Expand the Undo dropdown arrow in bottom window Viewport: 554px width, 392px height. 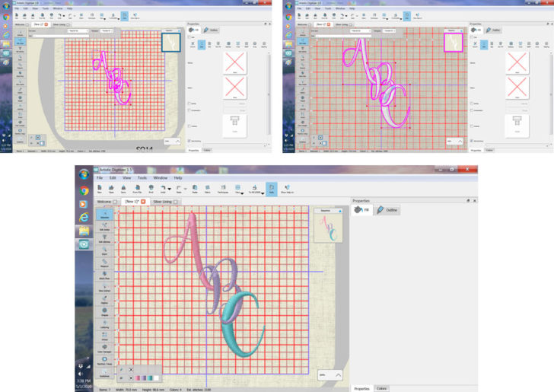point(170,188)
